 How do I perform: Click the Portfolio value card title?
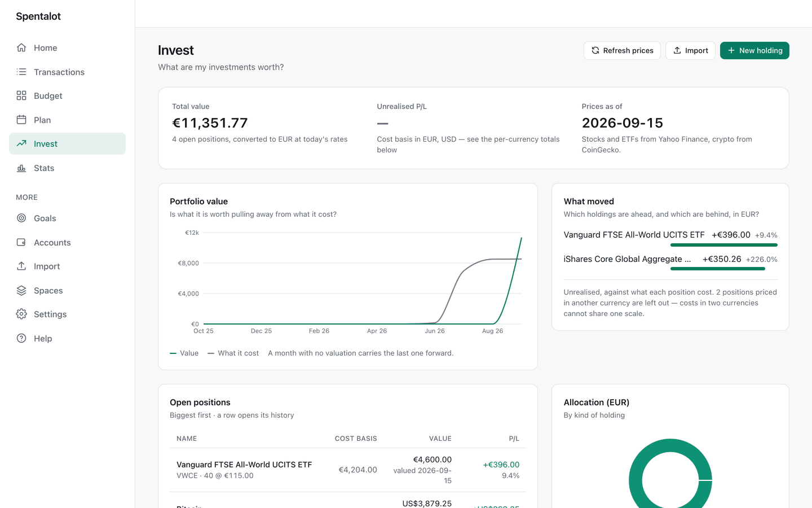coord(199,202)
